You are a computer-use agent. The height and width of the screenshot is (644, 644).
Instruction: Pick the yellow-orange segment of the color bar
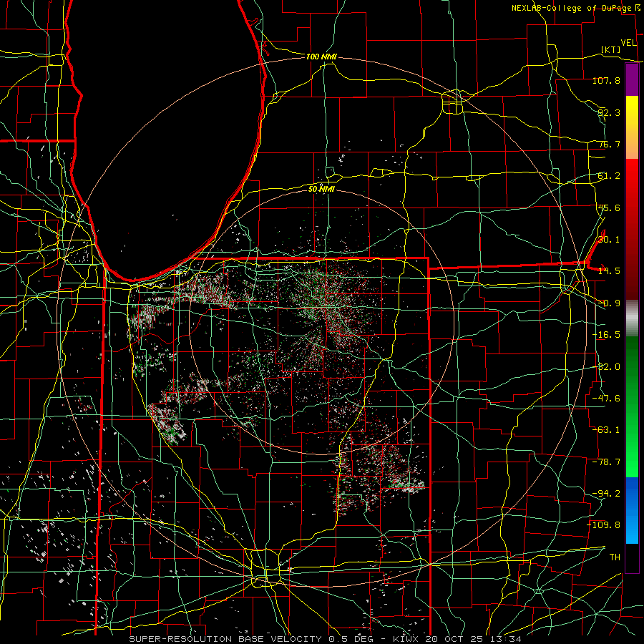click(x=632, y=128)
